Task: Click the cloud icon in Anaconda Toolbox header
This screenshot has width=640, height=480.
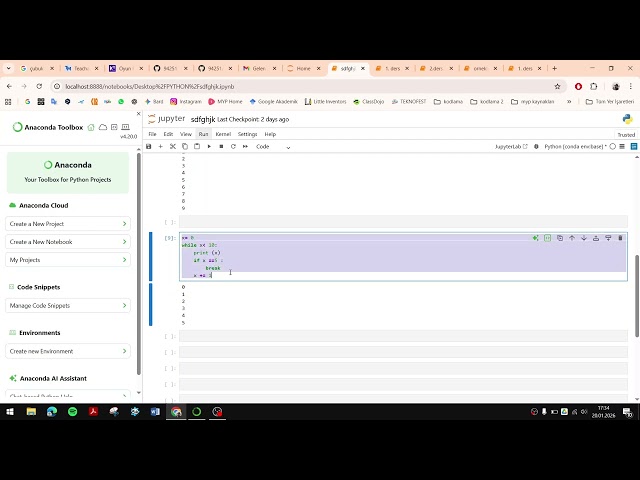Action: click(103, 127)
